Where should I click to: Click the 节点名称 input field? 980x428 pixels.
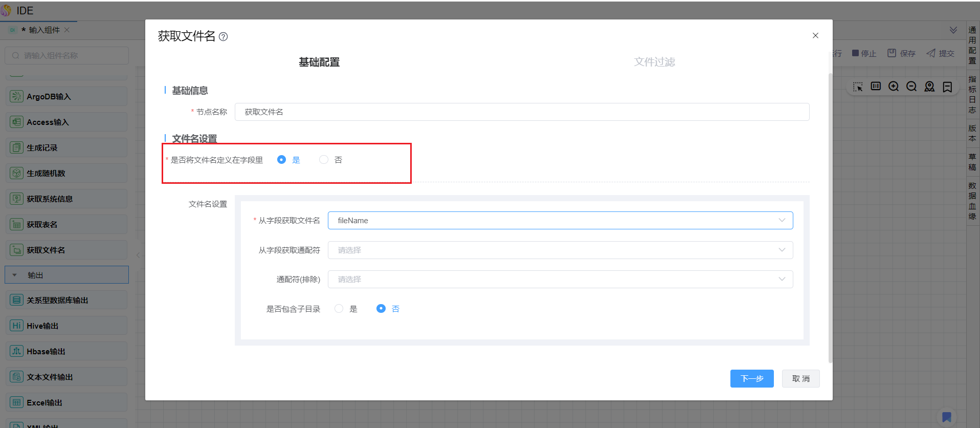pyautogui.click(x=522, y=112)
